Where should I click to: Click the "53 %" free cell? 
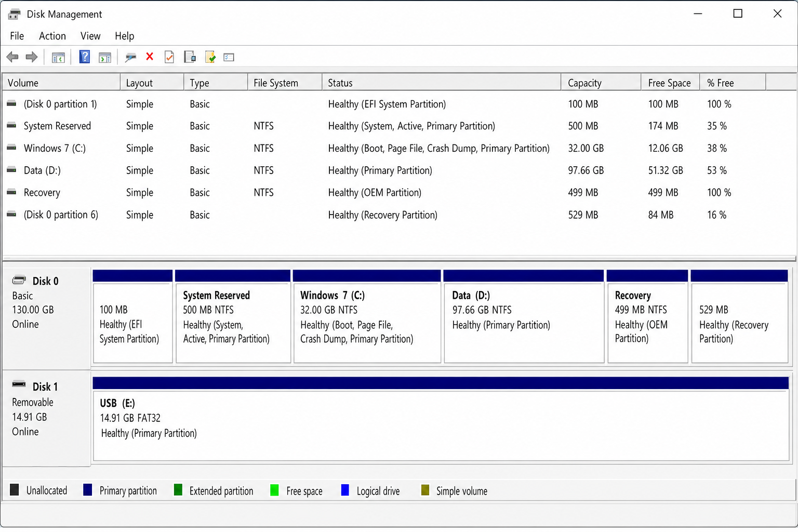716,170
